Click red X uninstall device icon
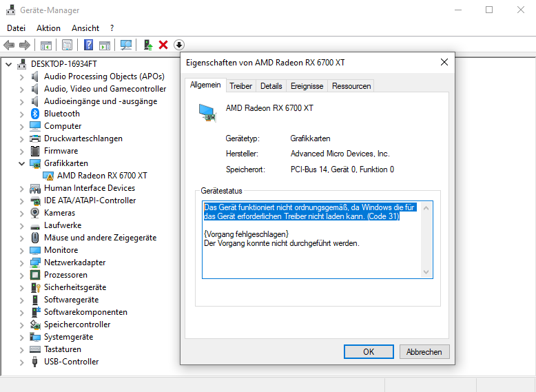Viewport: 536px width, 392px height. (163, 45)
